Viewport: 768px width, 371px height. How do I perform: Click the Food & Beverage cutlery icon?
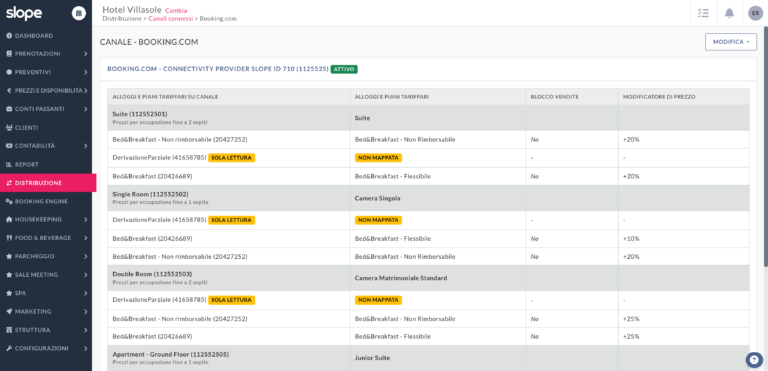coord(9,238)
